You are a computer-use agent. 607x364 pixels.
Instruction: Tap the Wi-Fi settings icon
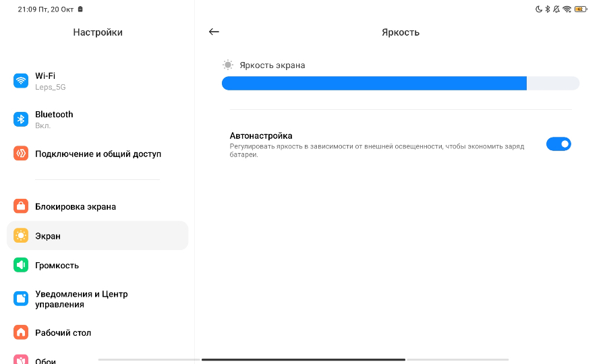[21, 81]
